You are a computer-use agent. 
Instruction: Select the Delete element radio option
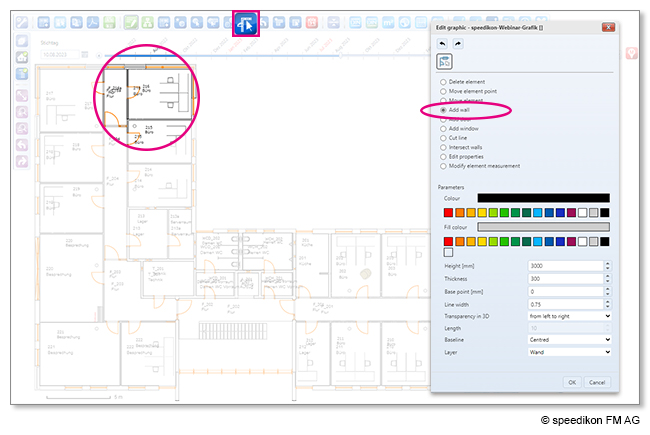(x=443, y=82)
